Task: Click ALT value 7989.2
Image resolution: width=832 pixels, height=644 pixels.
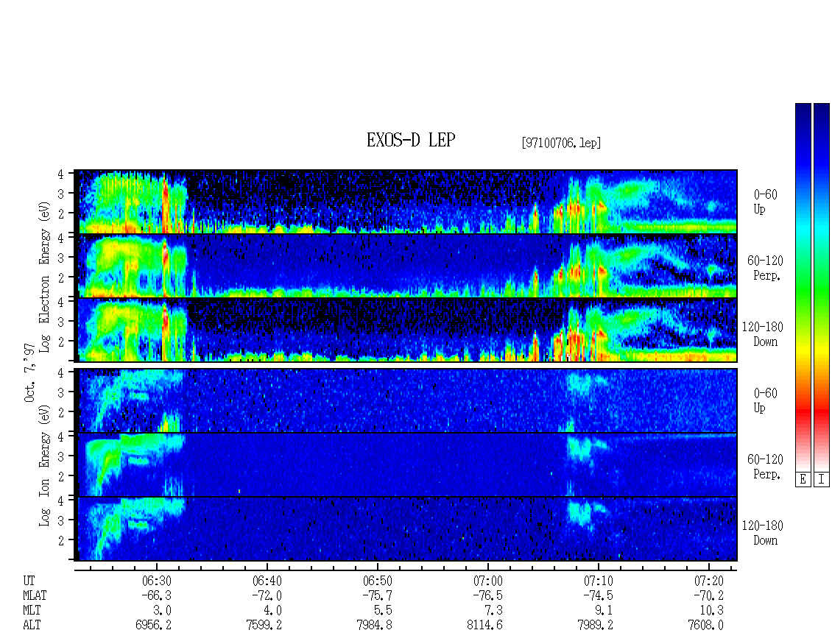Action: click(x=596, y=626)
